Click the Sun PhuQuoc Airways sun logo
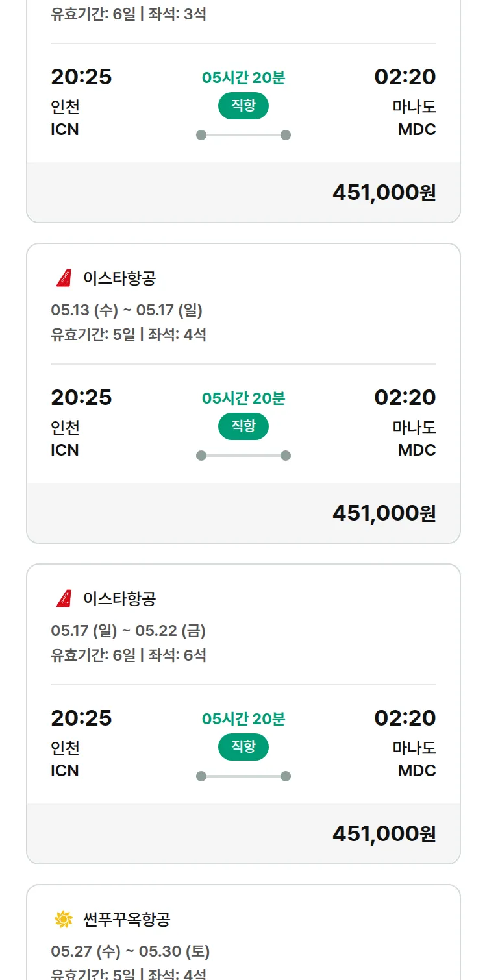This screenshot has height=980, width=487. pos(64,919)
